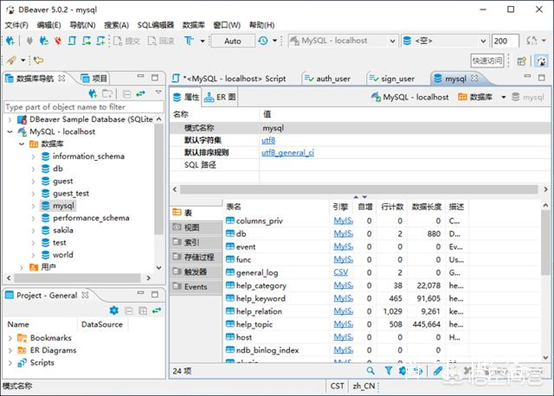Expand the 用户 users folder

coord(22,267)
